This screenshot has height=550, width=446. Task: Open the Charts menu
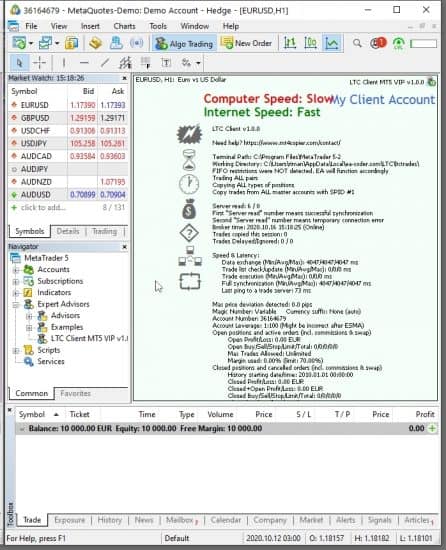[x=124, y=26]
